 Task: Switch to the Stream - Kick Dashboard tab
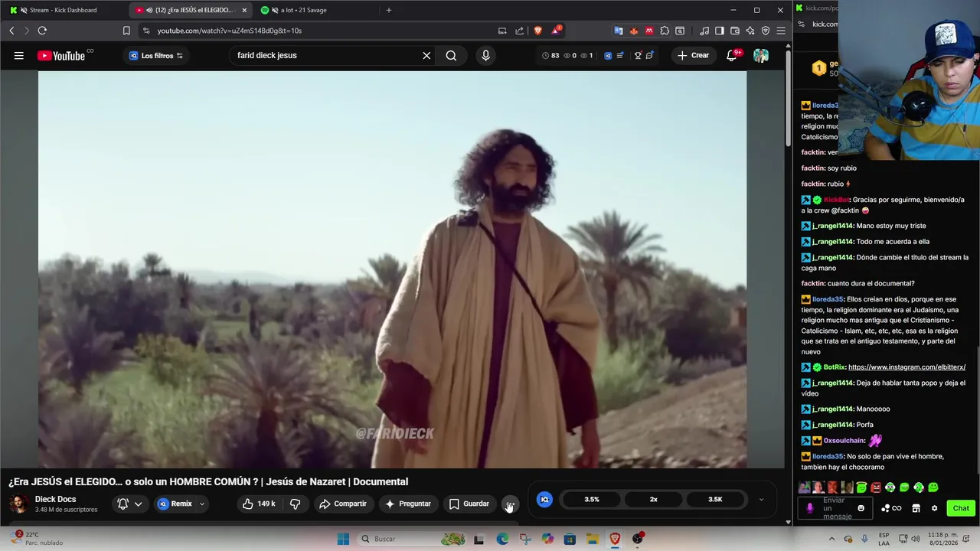[x=63, y=10]
